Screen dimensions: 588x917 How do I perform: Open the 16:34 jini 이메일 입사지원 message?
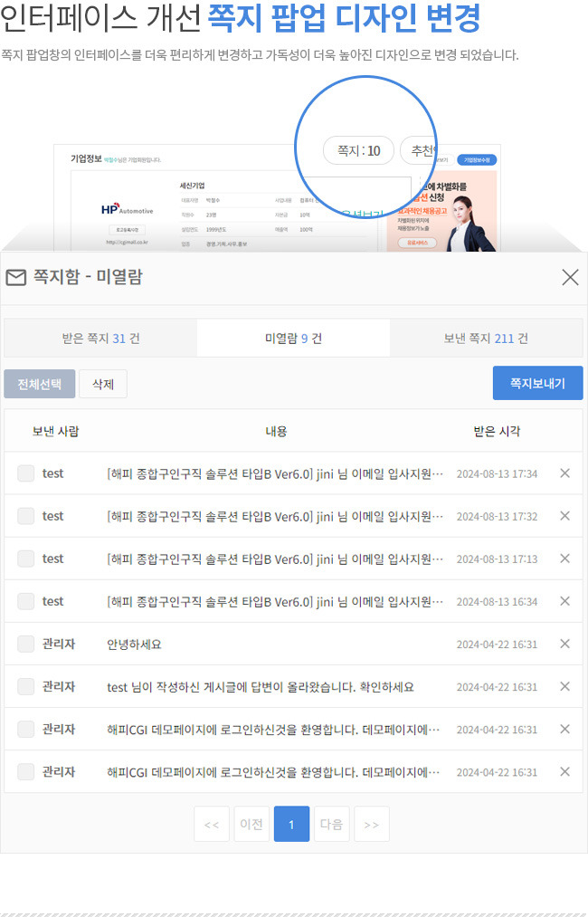pos(275,601)
